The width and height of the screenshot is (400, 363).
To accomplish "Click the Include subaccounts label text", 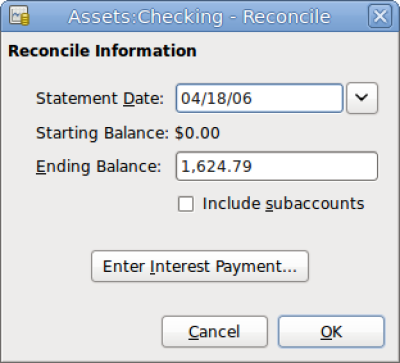I will click(283, 204).
